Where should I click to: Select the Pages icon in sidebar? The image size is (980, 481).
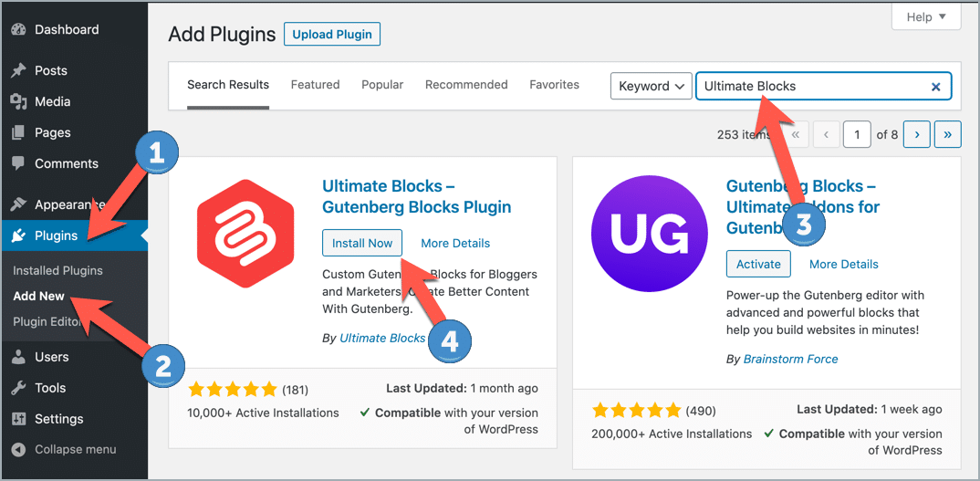[19, 132]
